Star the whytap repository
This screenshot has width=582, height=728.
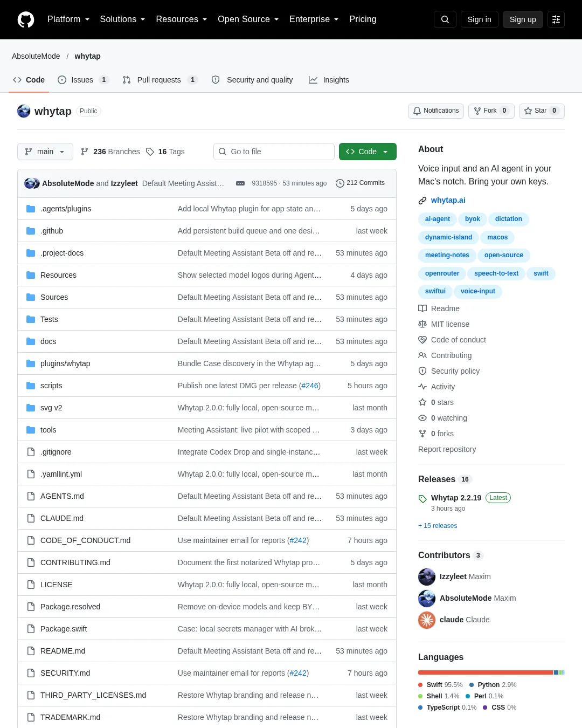click(542, 111)
